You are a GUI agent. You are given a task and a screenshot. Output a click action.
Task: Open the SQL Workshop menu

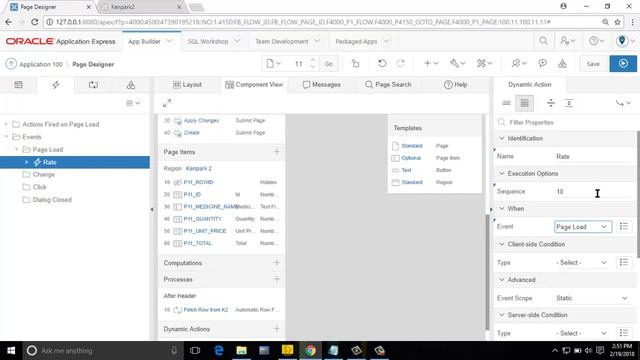[x=214, y=42]
